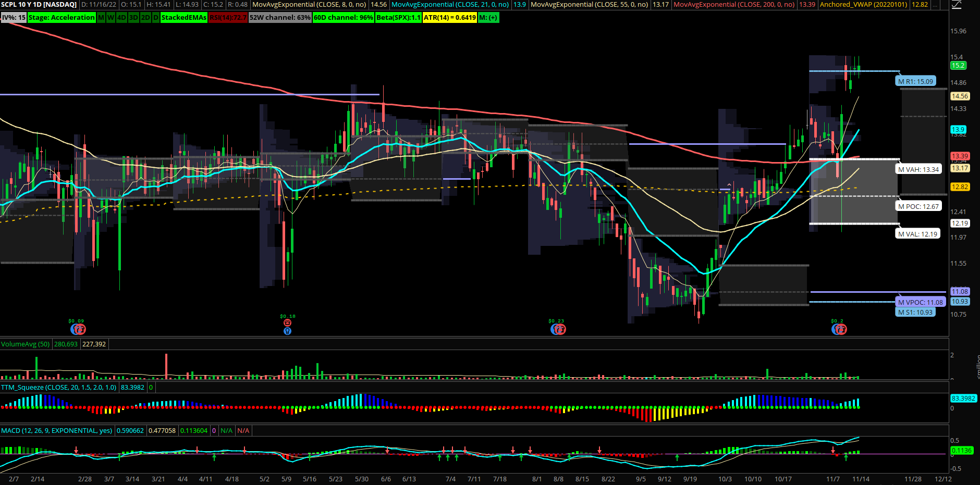Click the 5/9 date on the time axis
The image size is (980, 485).
click(286, 479)
